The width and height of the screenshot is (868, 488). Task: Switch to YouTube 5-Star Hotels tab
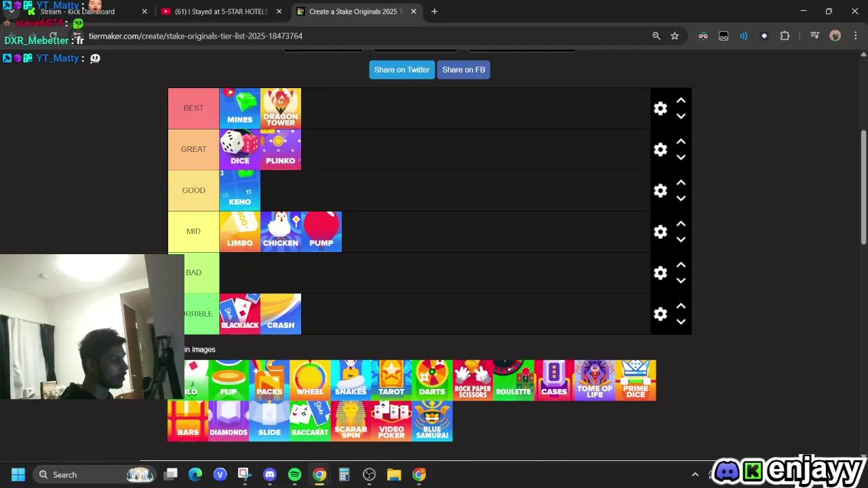pyautogui.click(x=221, y=12)
